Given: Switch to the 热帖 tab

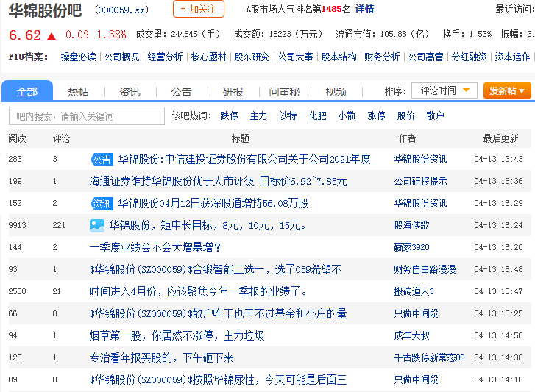Looking at the screenshot, I should click(x=79, y=92).
